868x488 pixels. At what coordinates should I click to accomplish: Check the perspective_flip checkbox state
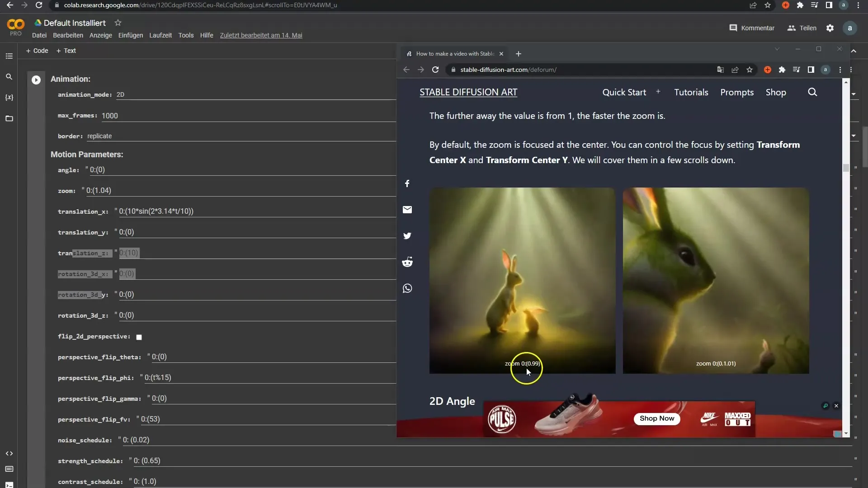pyautogui.click(x=140, y=337)
